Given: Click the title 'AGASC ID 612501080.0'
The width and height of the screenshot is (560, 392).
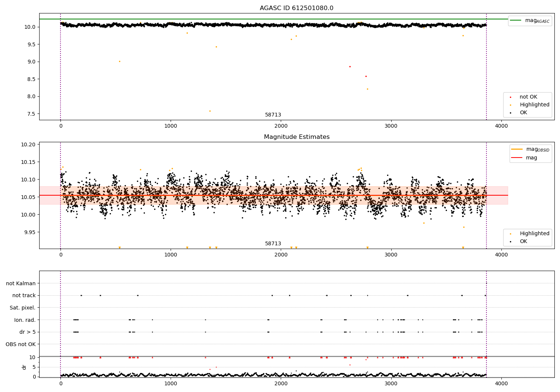Looking at the screenshot, I should 296,8.
